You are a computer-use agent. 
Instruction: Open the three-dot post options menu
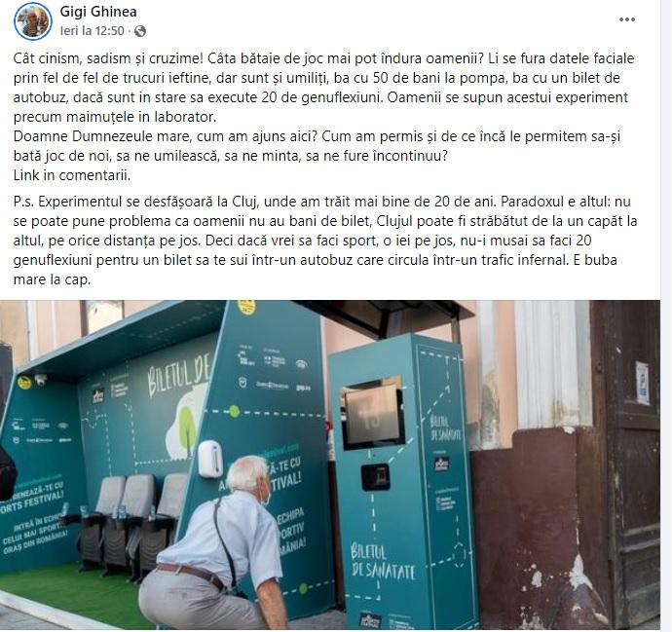click(x=627, y=19)
